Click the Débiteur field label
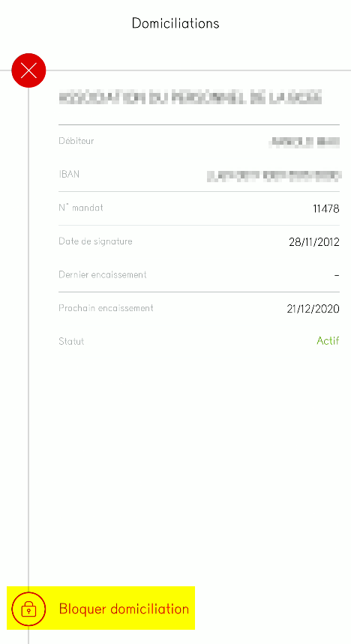The width and height of the screenshot is (351, 644). click(76, 141)
